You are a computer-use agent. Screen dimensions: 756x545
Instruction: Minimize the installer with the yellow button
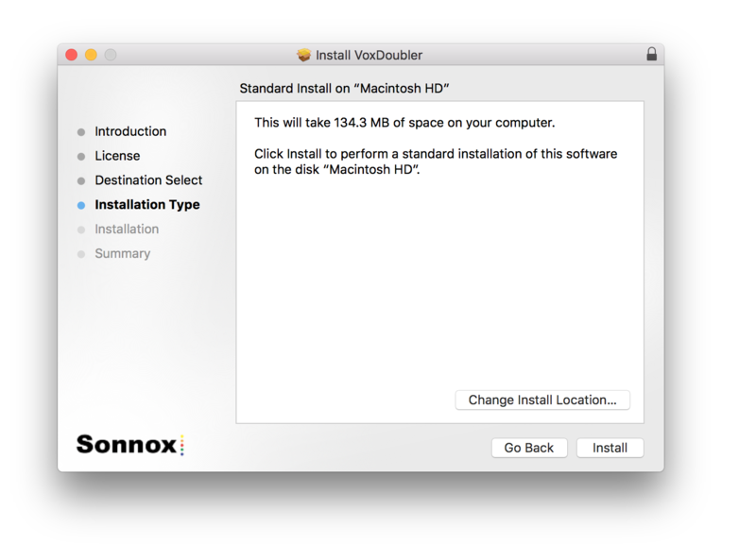point(91,55)
